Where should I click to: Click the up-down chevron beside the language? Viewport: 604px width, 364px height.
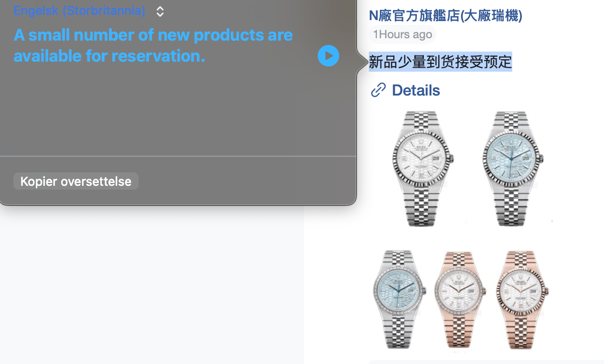point(160,11)
